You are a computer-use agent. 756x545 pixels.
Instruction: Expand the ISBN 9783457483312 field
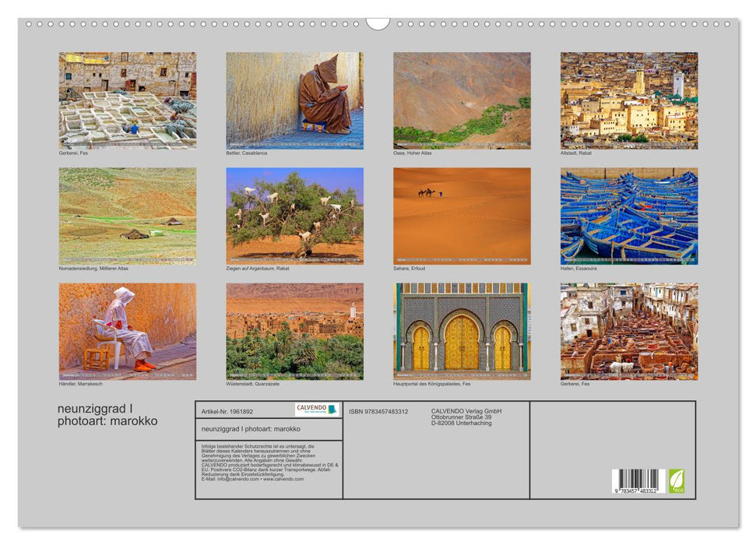pos(378,411)
